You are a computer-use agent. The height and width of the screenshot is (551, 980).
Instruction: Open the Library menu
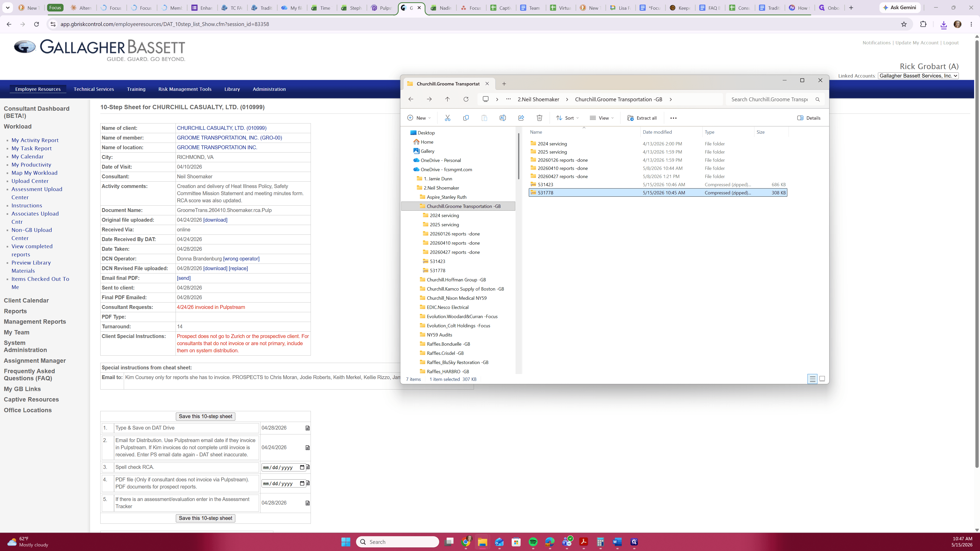point(232,89)
